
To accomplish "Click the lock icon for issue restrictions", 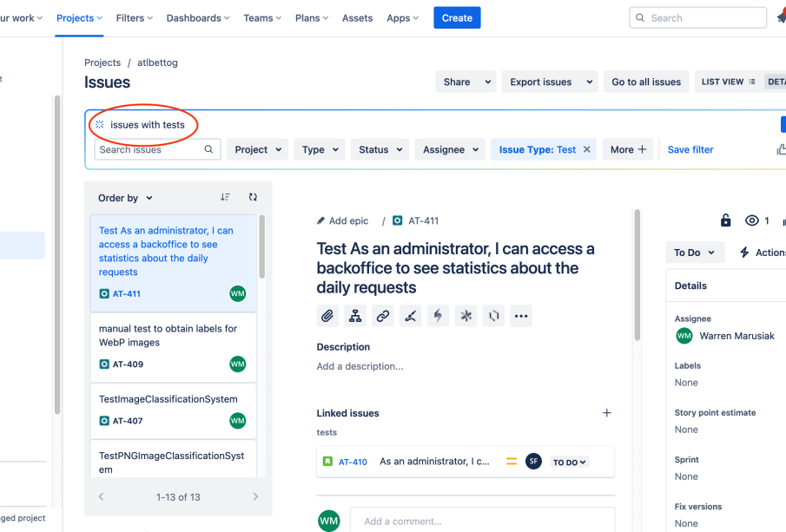I will pyautogui.click(x=726, y=220).
